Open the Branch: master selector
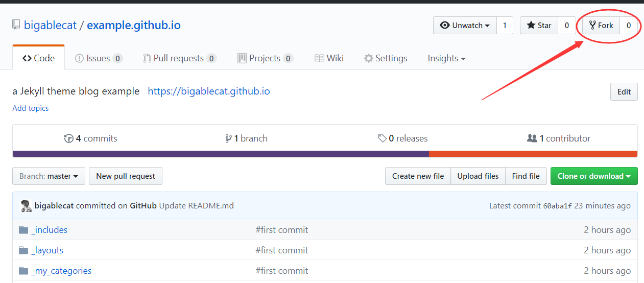The image size is (644, 283). coord(49,176)
